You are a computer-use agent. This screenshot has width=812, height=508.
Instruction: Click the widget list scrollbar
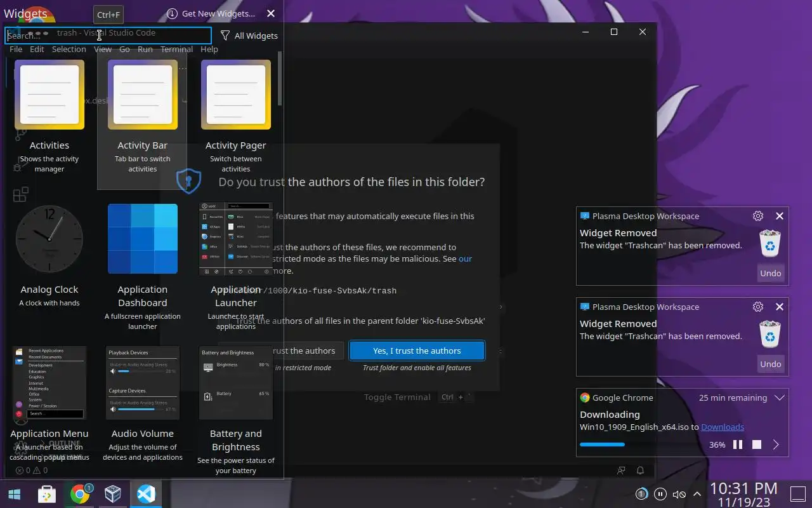280,79
